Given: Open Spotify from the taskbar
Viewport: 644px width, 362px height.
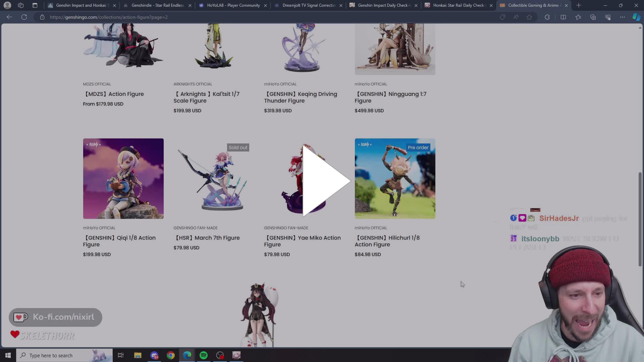Looking at the screenshot, I should [203, 355].
